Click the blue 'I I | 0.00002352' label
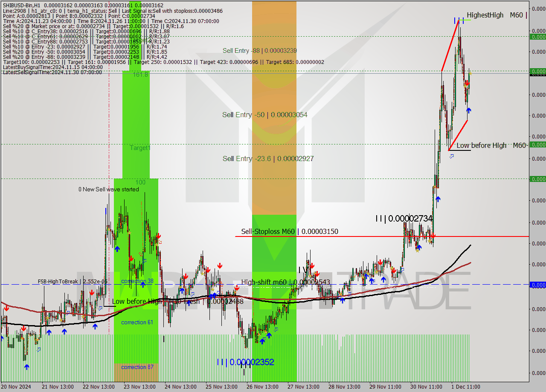This screenshot has height=392, width=546. (x=245, y=362)
